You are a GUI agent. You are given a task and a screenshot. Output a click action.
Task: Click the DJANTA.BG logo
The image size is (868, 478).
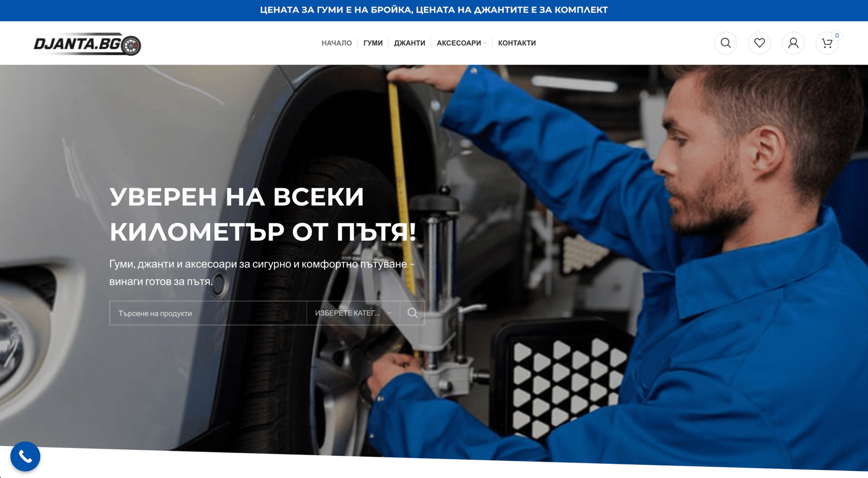(x=87, y=44)
